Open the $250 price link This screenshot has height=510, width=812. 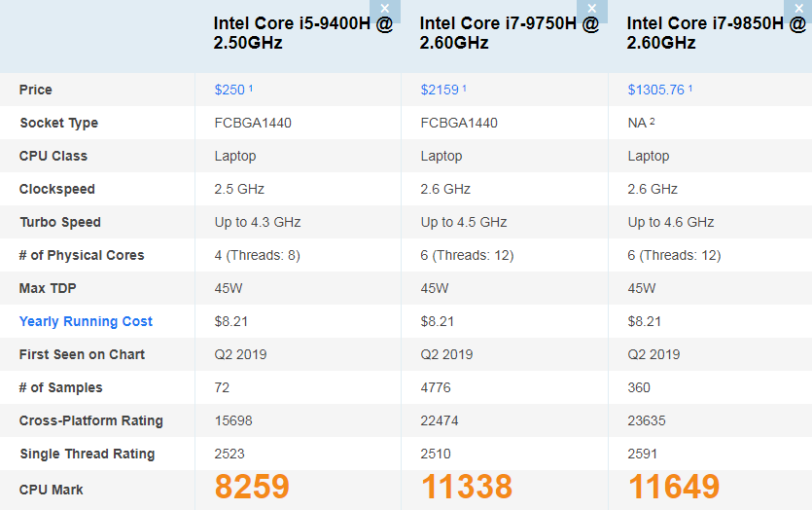(230, 90)
